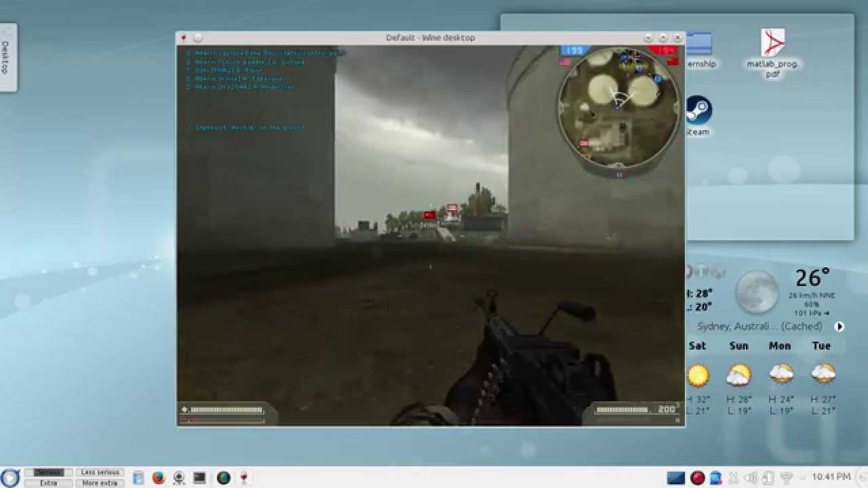The height and width of the screenshot is (488, 868).
Task: Open the battery tray icon
Action: (x=769, y=478)
